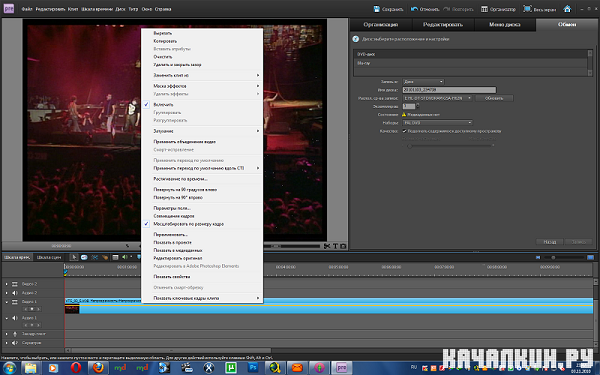This screenshot has width=600, height=375.
Task: Open Firefox from the Windows taskbar
Action: pyautogui.click(x=98, y=368)
